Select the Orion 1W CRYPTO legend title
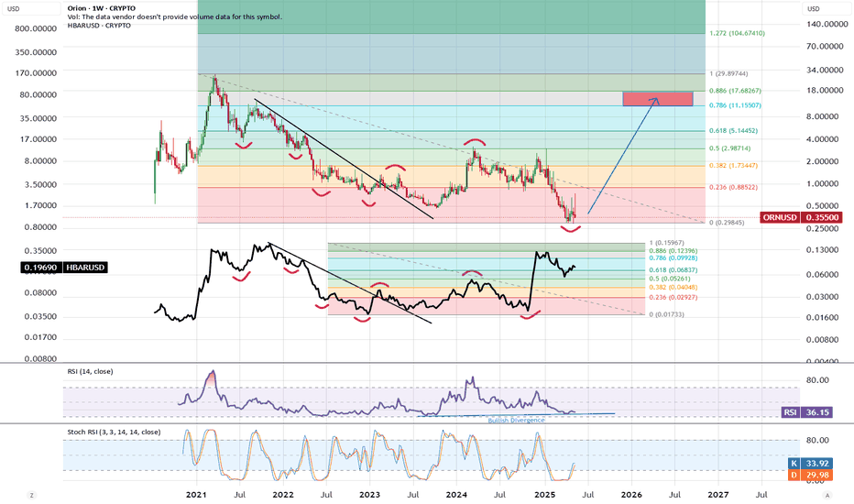Screen dimensions: 854x504 [102, 9]
